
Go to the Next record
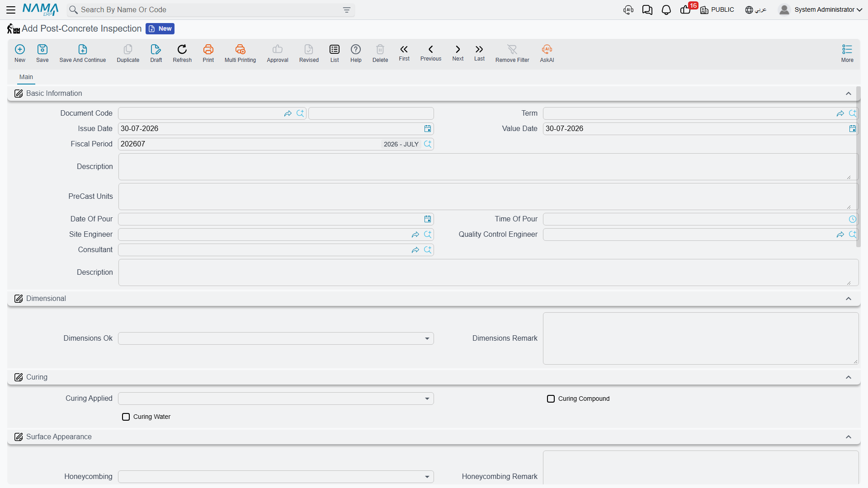458,53
